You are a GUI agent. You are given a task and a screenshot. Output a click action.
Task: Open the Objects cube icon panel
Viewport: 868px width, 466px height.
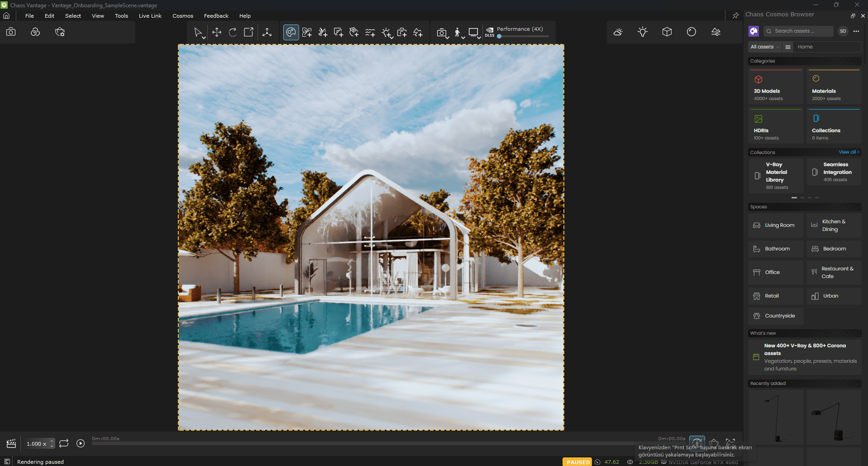(x=667, y=32)
